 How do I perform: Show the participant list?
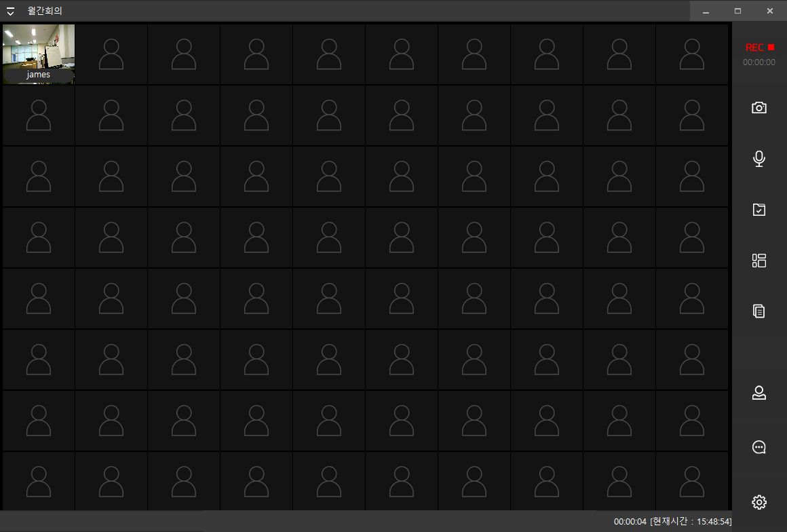pyautogui.click(x=759, y=392)
